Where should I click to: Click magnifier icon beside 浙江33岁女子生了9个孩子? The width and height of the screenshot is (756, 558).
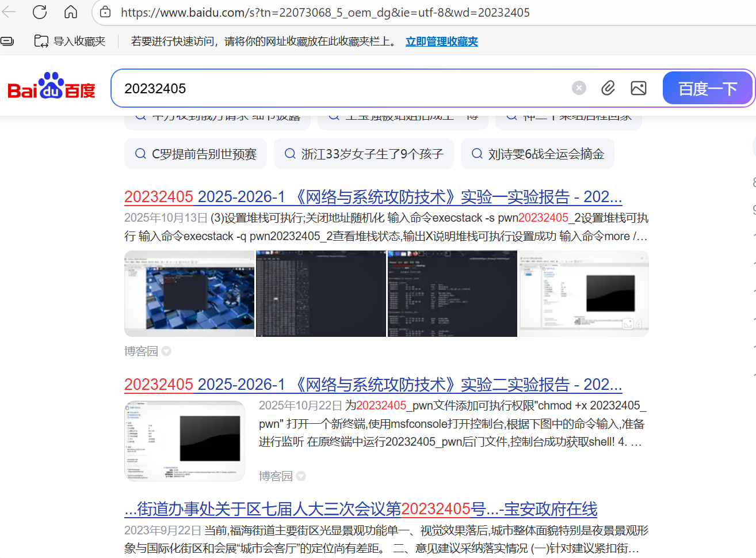click(290, 154)
